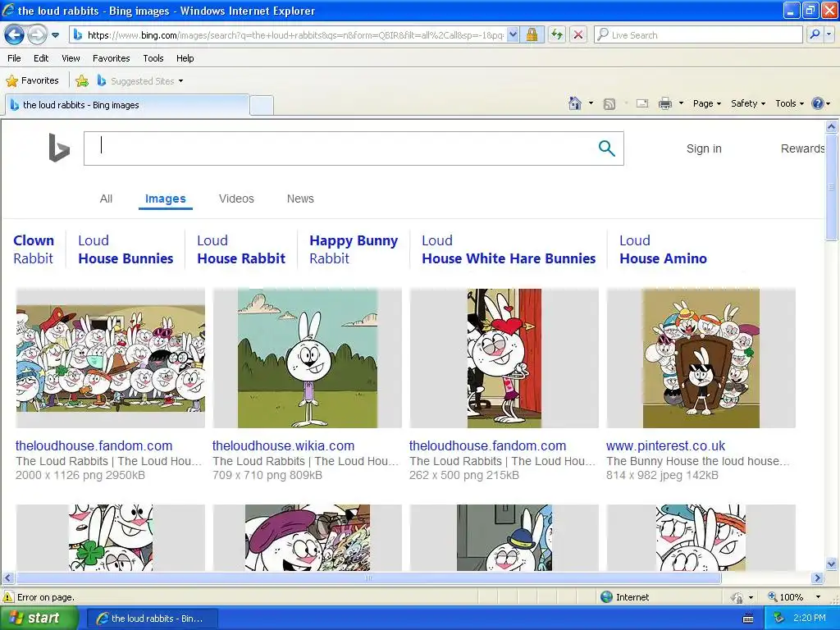
Task: Click the Bing logo
Action: pyautogui.click(x=59, y=148)
